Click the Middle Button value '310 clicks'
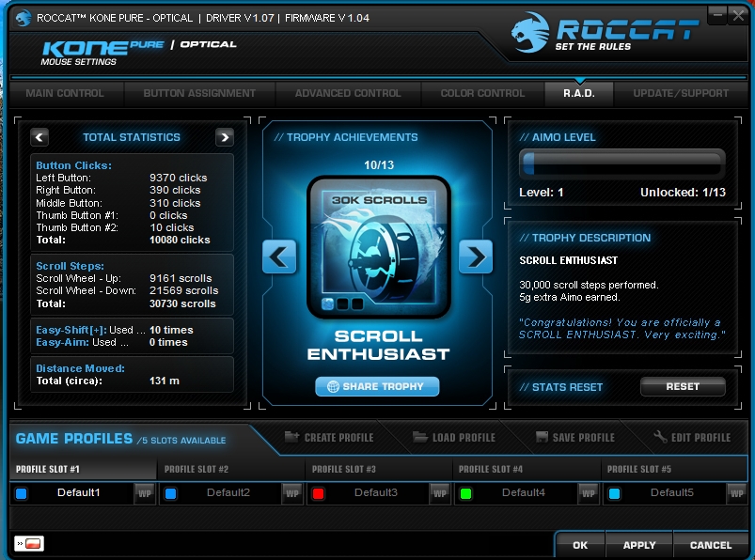This screenshot has width=755, height=560. [x=175, y=203]
